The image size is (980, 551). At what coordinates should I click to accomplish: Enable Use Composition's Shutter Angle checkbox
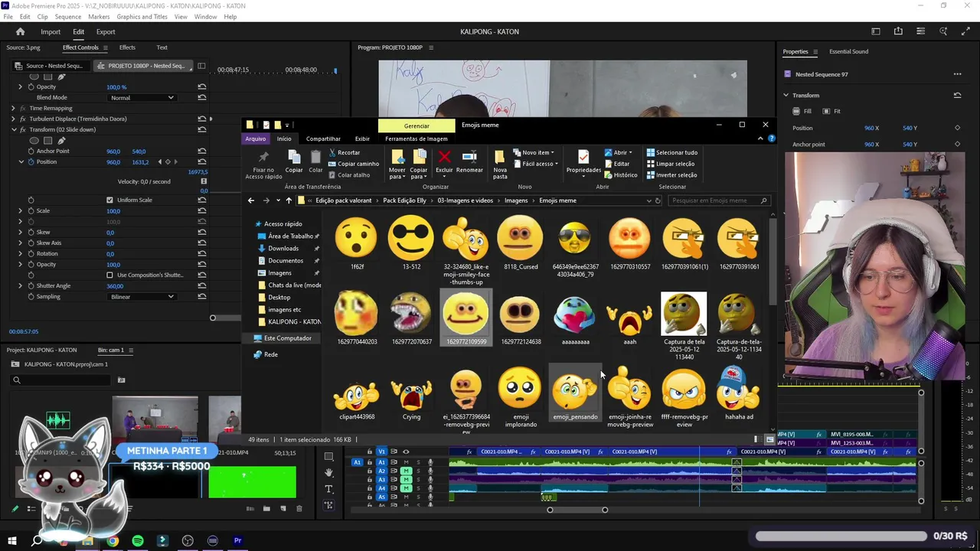tap(109, 275)
